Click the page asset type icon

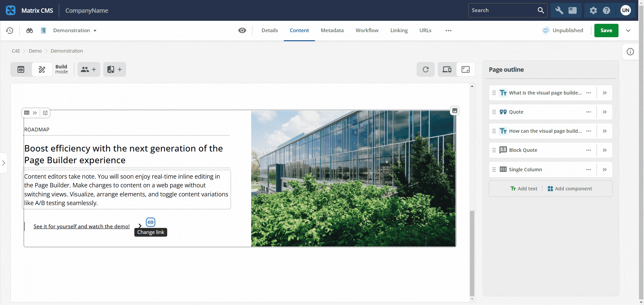pyautogui.click(x=43, y=30)
